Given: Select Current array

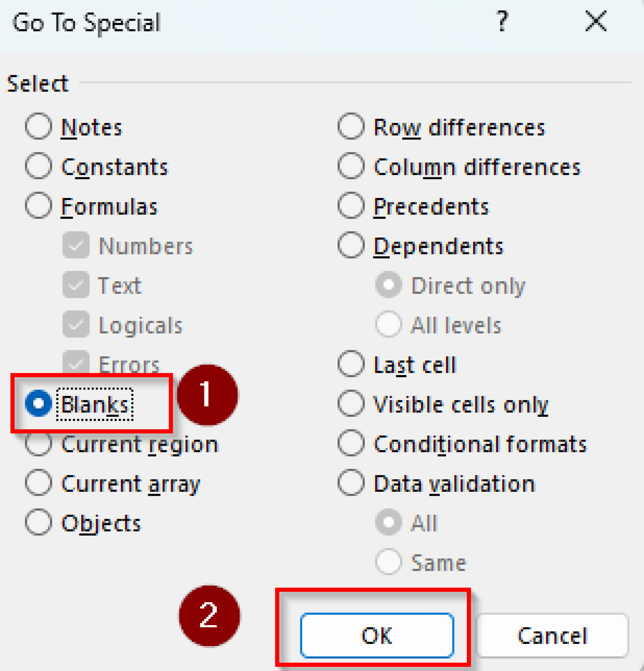Looking at the screenshot, I should [x=38, y=483].
